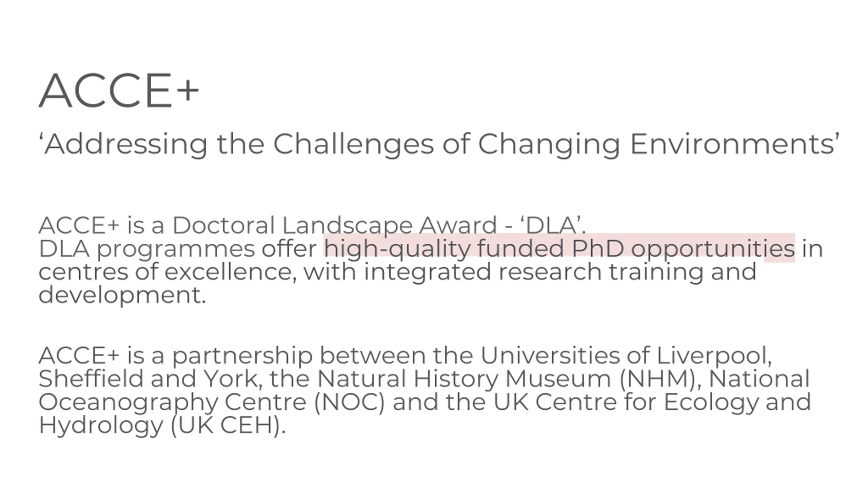Click the word 'Sheffield'
The height and width of the screenshot is (488, 868).
pyautogui.click(x=91, y=379)
